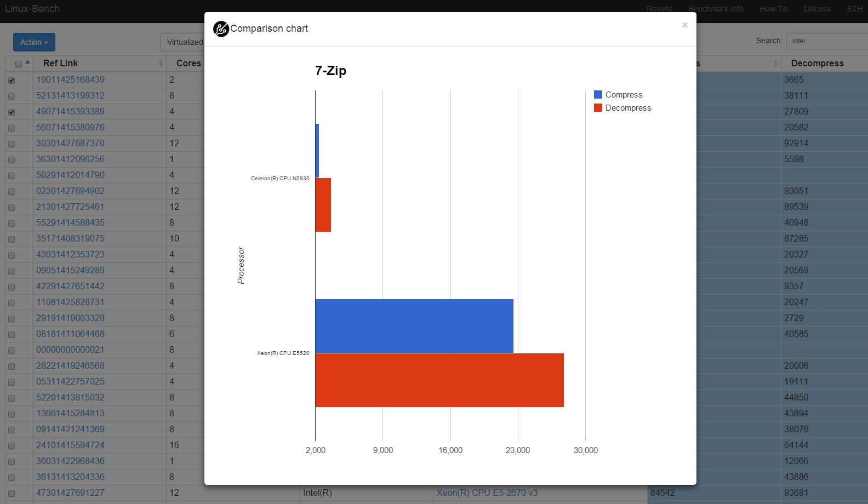Uncheck the row 49071415393389 checkbox
The image size is (868, 504).
click(x=12, y=112)
